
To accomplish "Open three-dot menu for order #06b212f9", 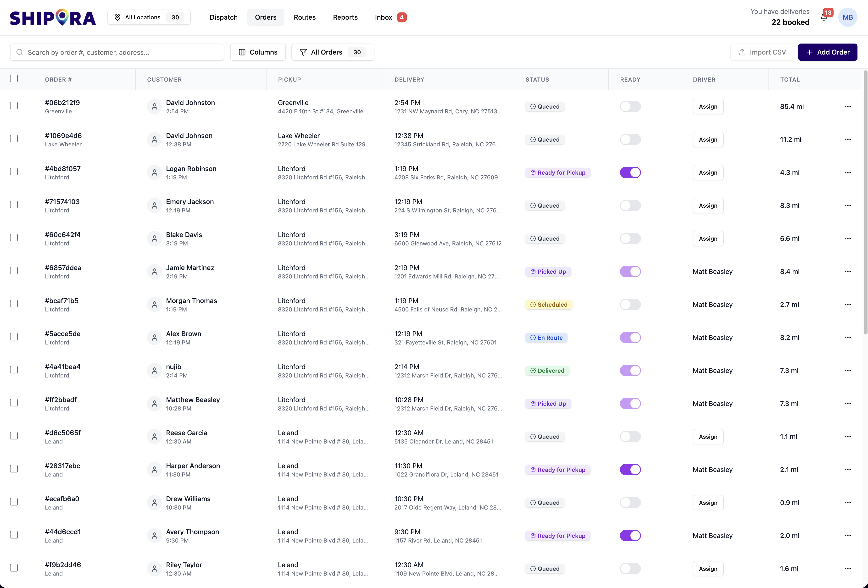I will coord(848,106).
